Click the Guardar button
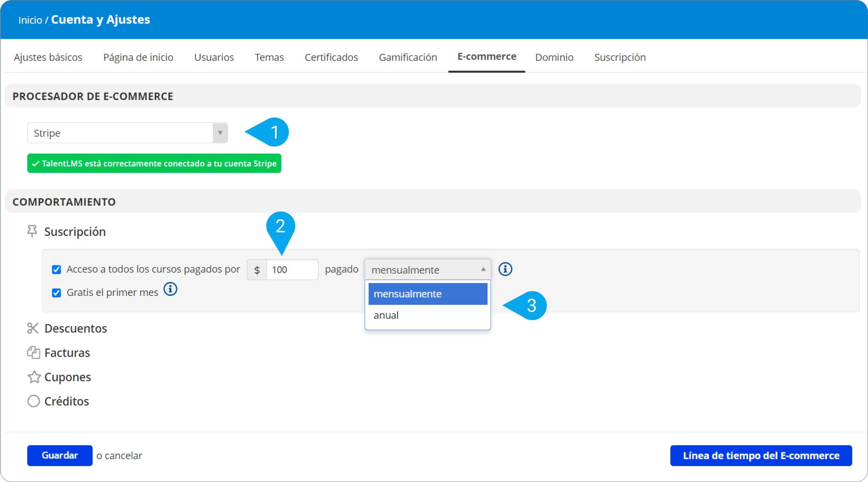This screenshot has height=482, width=868. (x=60, y=455)
